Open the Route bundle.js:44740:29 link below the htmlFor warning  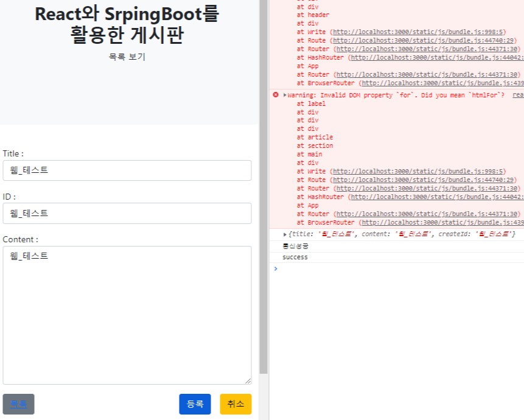tap(423, 180)
